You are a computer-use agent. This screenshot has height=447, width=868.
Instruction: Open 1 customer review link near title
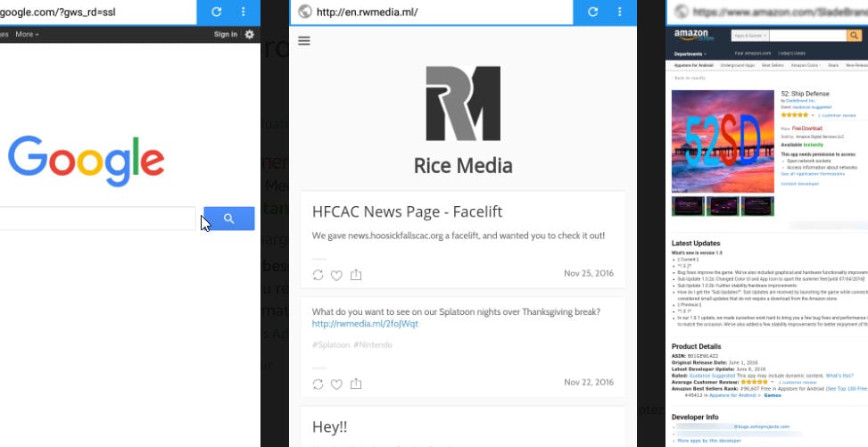pos(837,116)
